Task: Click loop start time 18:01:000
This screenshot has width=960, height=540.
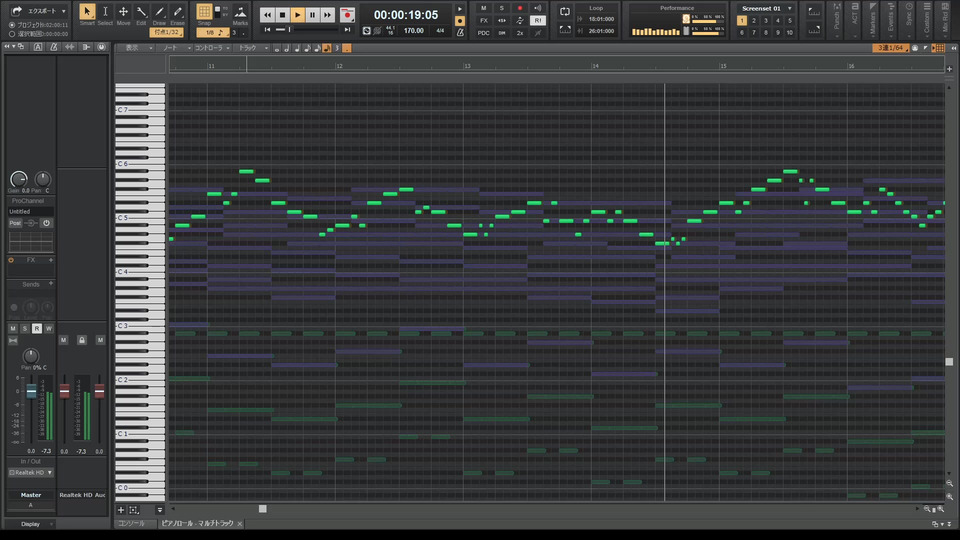Action: (x=601, y=20)
